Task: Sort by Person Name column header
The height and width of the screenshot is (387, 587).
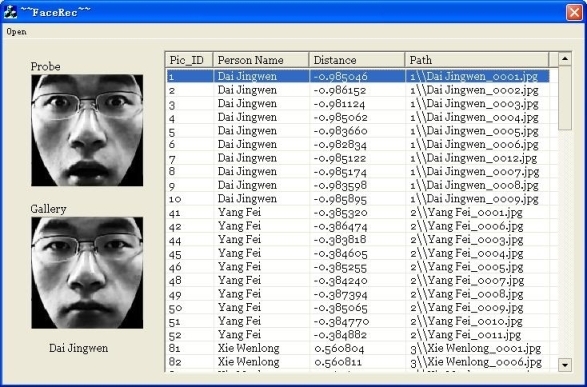Action: tap(261, 60)
